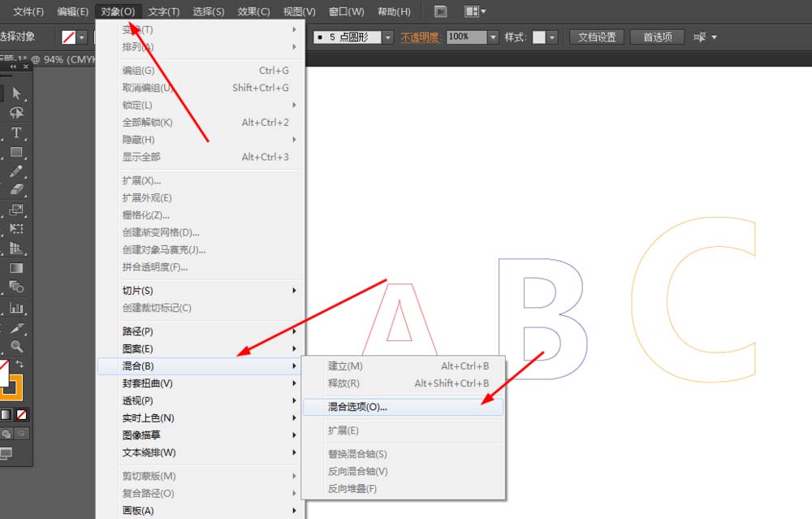Set the stroke to None
Image resolution: width=812 pixels, height=519 pixels.
click(x=21, y=414)
